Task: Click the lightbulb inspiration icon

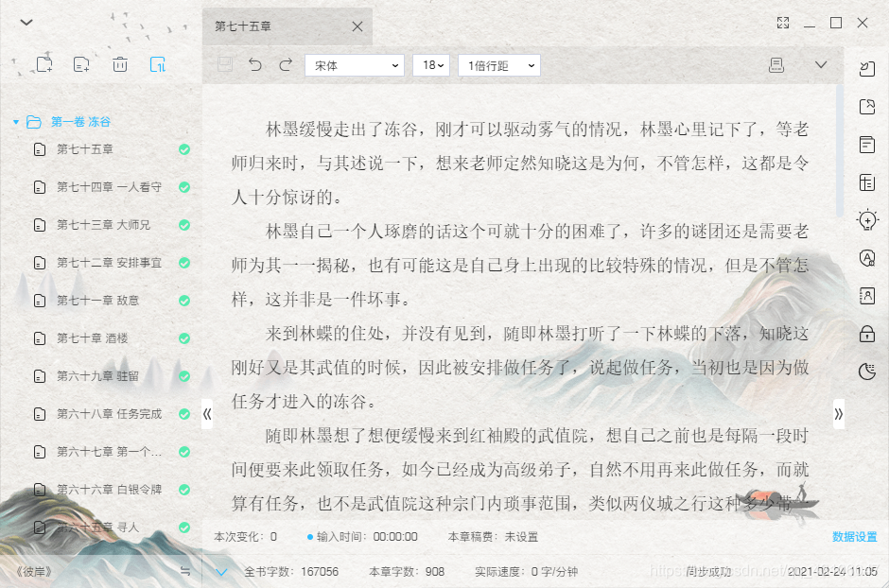Action: (867, 220)
